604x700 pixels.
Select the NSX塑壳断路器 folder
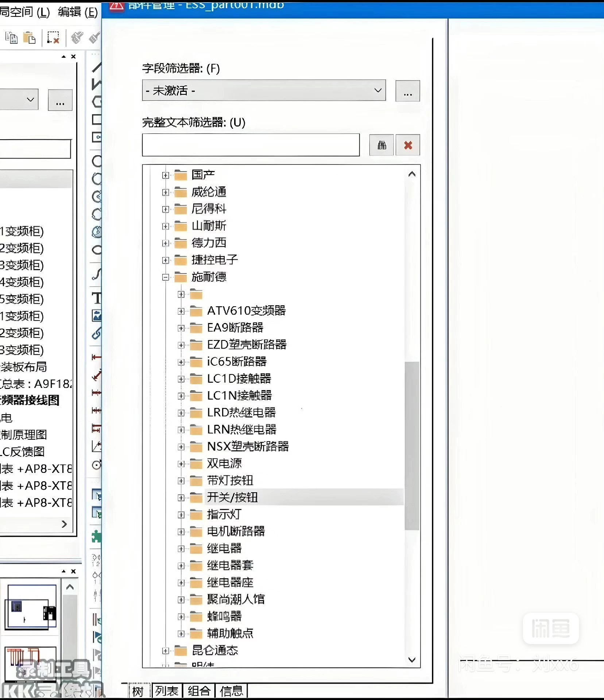pyautogui.click(x=248, y=447)
